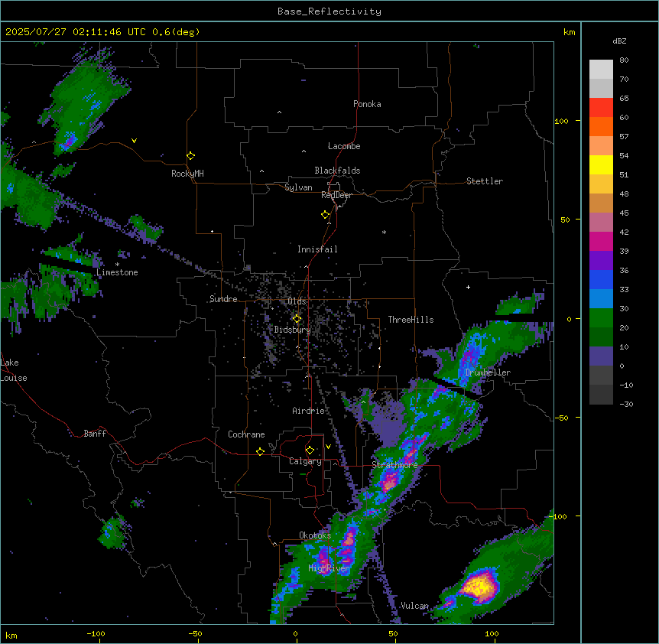Pick the white swatch between 80 and 70
This screenshot has height=644, width=659.
point(601,70)
